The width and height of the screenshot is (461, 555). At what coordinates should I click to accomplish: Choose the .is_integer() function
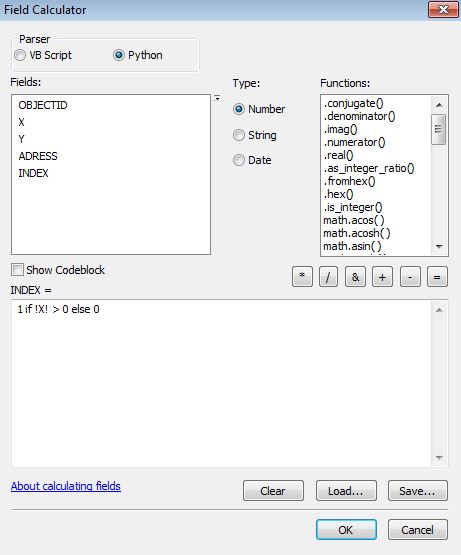click(353, 207)
